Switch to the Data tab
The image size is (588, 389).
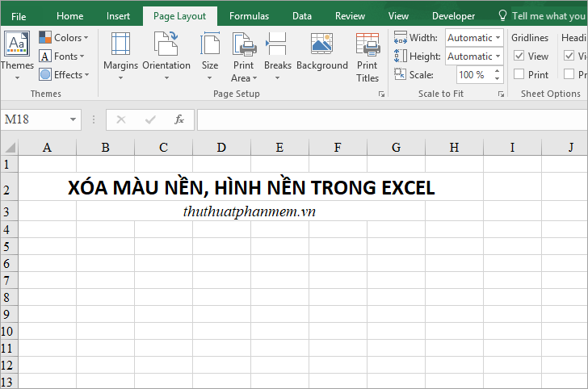[302, 16]
